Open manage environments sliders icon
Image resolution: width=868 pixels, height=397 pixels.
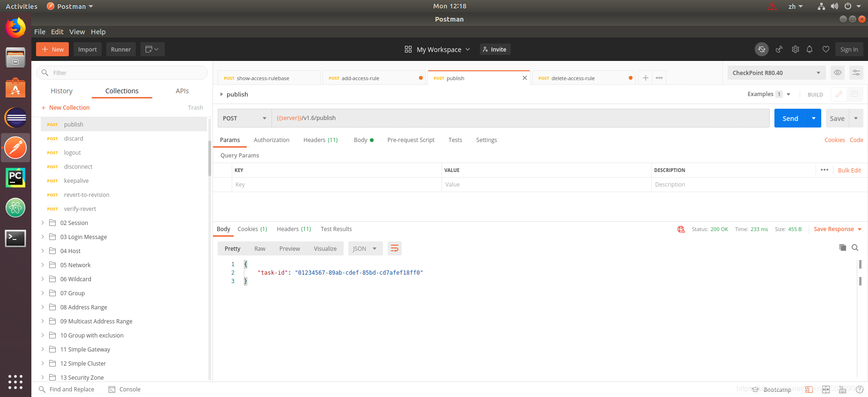point(856,73)
